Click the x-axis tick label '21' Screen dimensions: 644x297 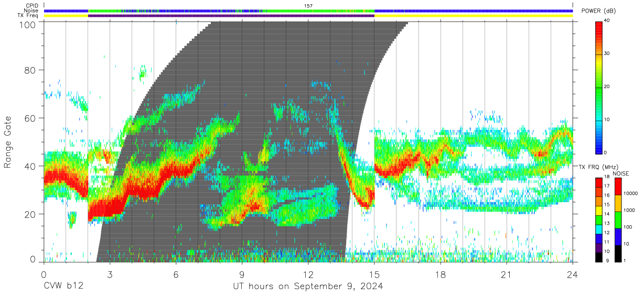(x=506, y=274)
